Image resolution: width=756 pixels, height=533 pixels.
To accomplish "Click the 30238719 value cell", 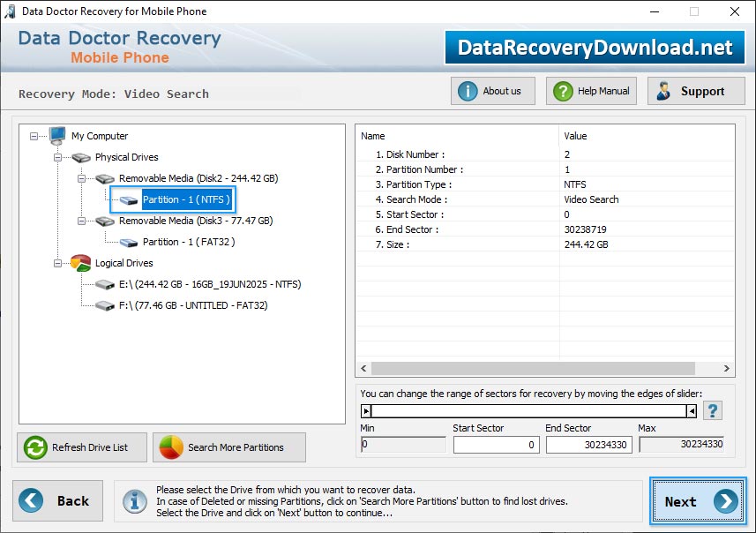I will pos(647,229).
